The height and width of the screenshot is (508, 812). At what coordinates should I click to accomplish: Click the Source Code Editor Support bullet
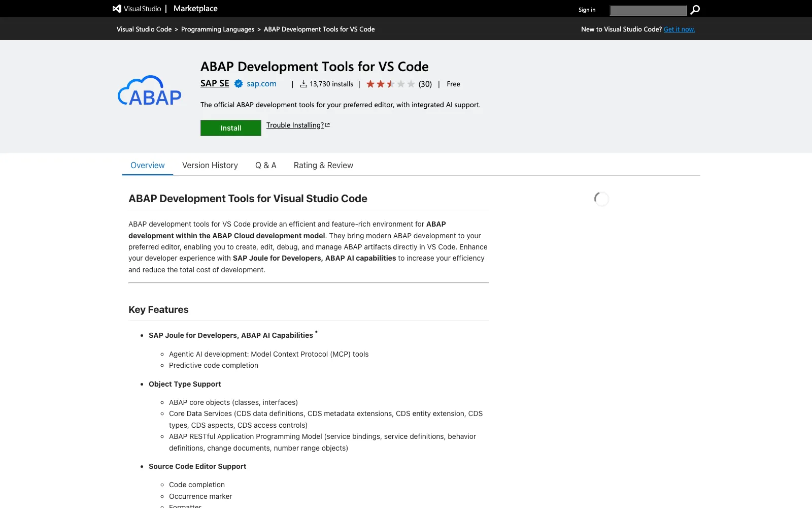[197, 466]
